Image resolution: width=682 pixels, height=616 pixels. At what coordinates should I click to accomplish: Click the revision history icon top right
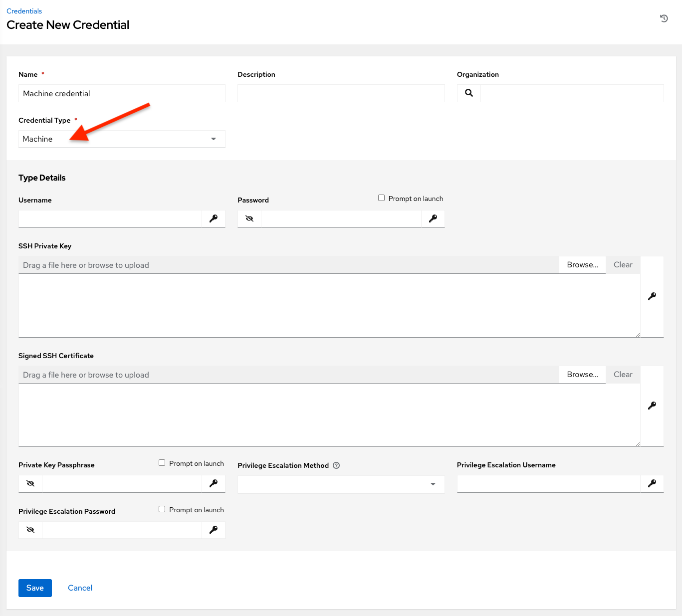click(664, 18)
